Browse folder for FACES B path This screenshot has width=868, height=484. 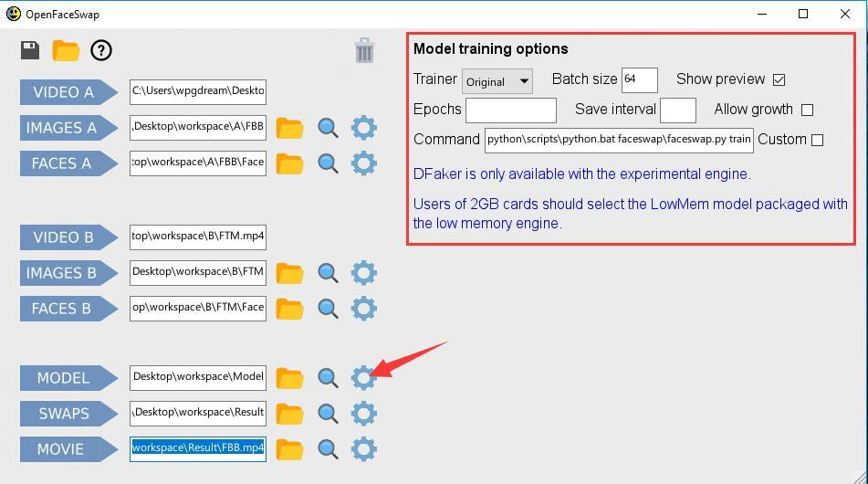[x=289, y=309]
